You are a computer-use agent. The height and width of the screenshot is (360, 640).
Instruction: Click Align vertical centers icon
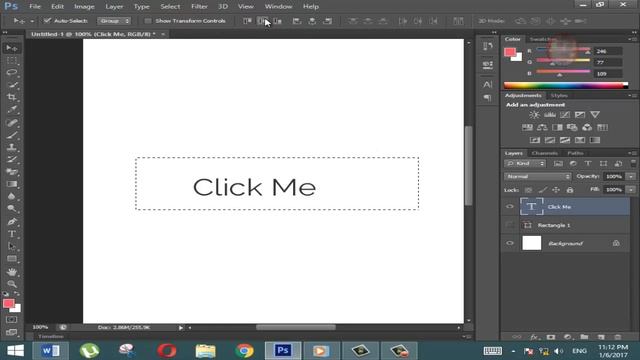262,21
